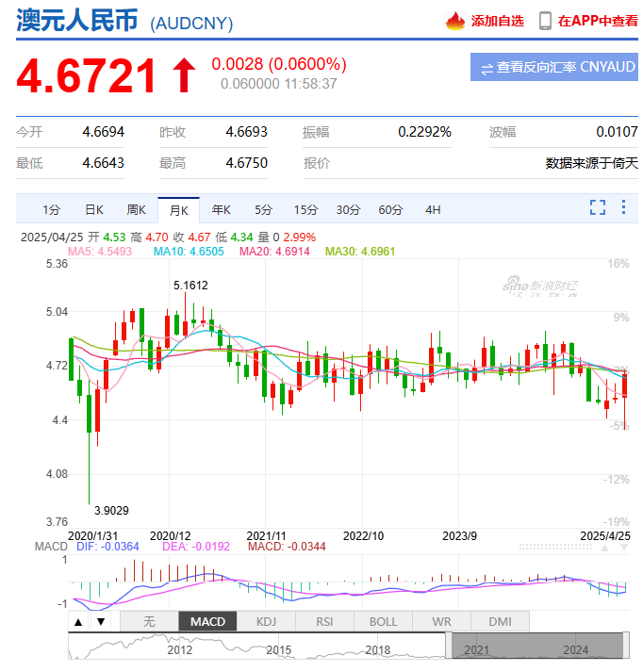Screen dimensions: 643x672
Task: Click 数据来源于倚天 text
Action: [x=591, y=163]
